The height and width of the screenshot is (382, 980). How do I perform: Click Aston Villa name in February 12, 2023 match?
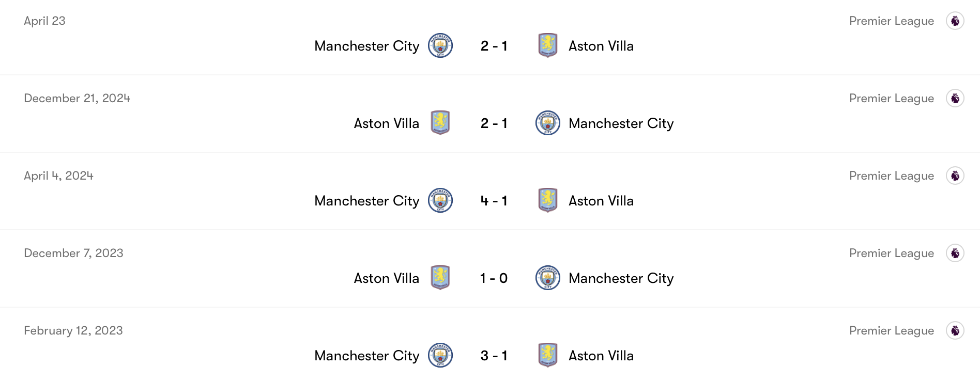click(601, 356)
